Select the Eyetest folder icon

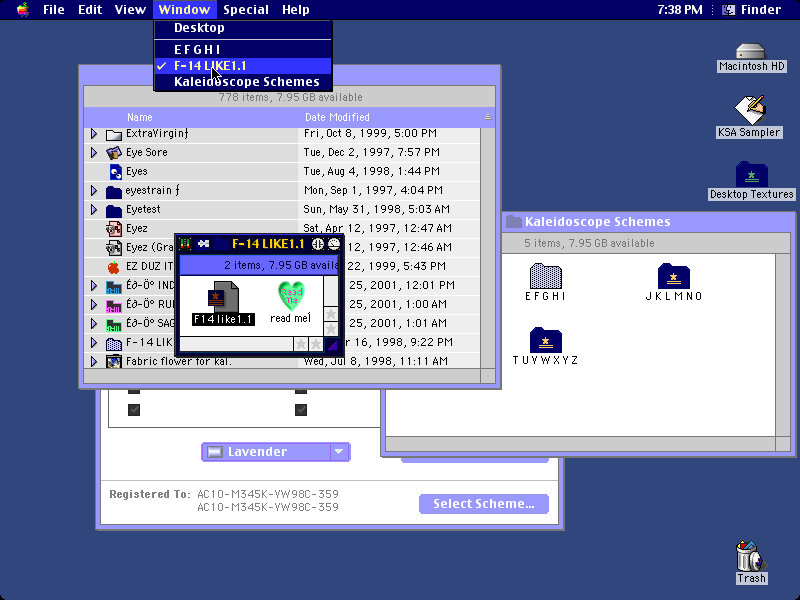click(x=114, y=210)
